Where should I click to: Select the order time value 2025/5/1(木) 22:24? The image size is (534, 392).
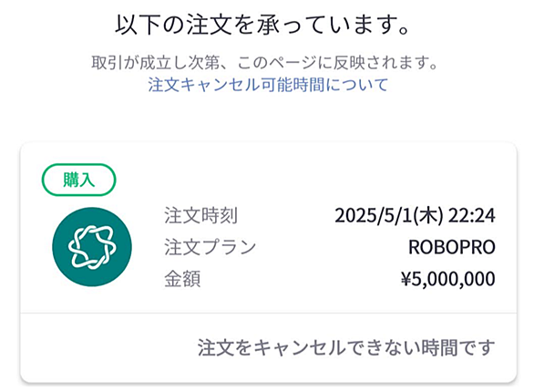[415, 215]
